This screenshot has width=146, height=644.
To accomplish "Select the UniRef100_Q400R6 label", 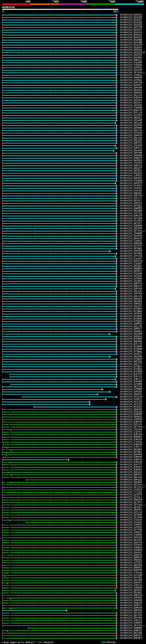I will [131, 334].
